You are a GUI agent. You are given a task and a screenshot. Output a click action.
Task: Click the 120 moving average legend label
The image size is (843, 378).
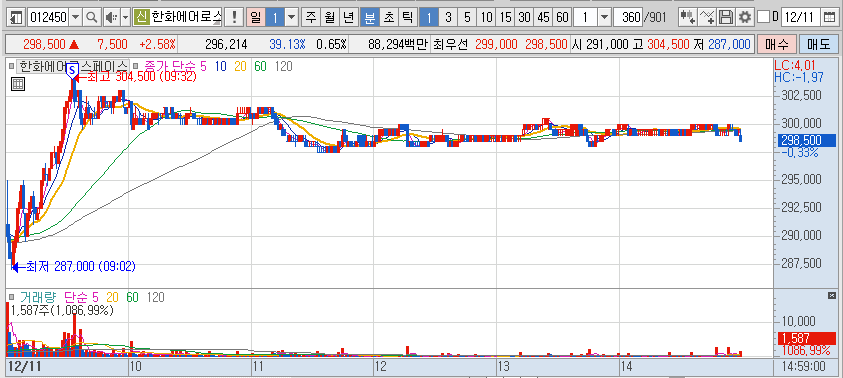pos(284,67)
